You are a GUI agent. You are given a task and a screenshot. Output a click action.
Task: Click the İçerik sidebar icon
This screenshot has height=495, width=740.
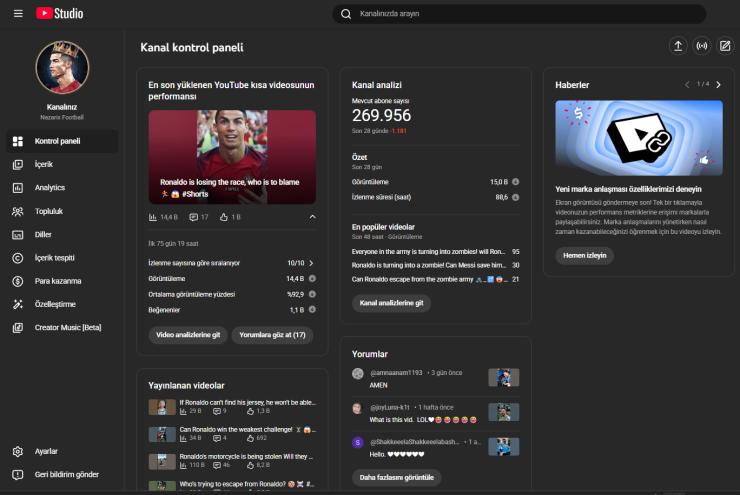(18, 164)
